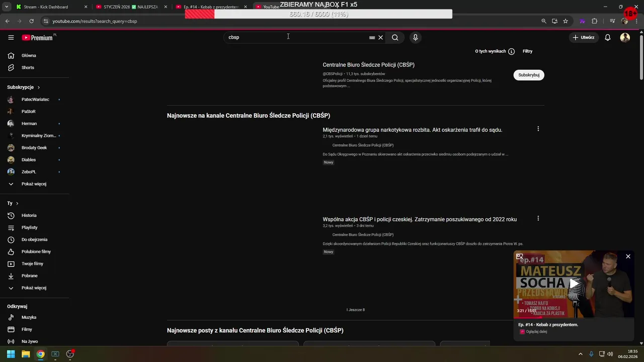Open volume control in system tray

tap(610, 354)
